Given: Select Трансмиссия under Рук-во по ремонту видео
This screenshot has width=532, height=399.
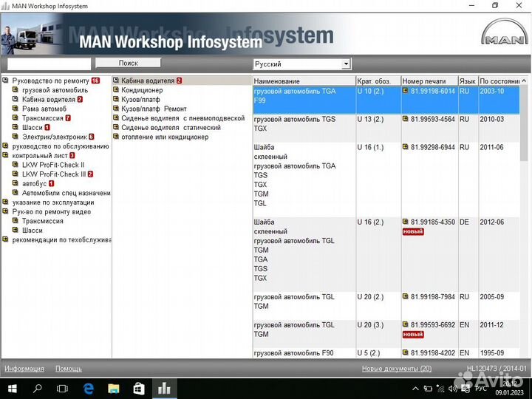Looking at the screenshot, I should point(42,221).
